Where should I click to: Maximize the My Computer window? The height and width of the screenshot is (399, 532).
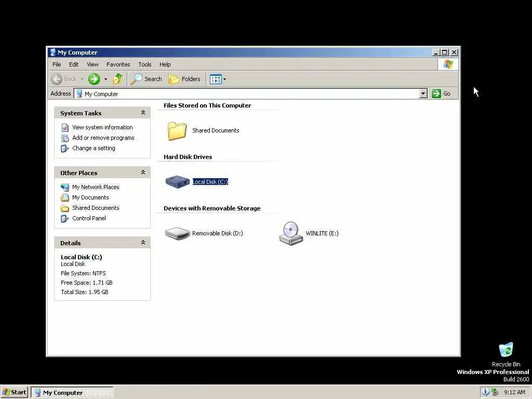tap(445, 52)
